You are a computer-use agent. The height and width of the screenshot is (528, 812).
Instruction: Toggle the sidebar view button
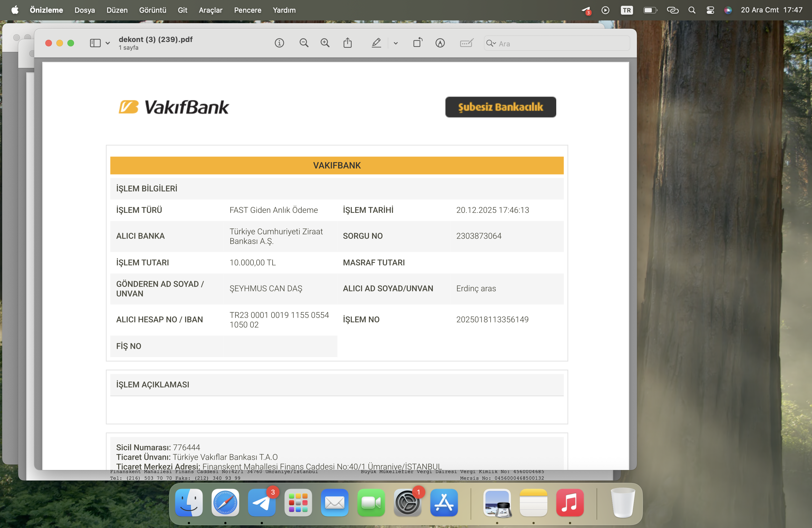click(x=95, y=43)
